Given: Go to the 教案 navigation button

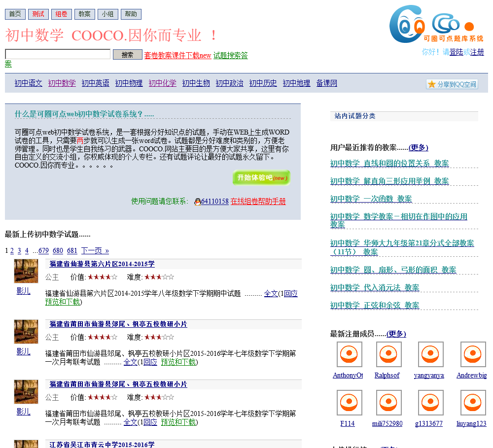Looking at the screenshot, I should [85, 14].
